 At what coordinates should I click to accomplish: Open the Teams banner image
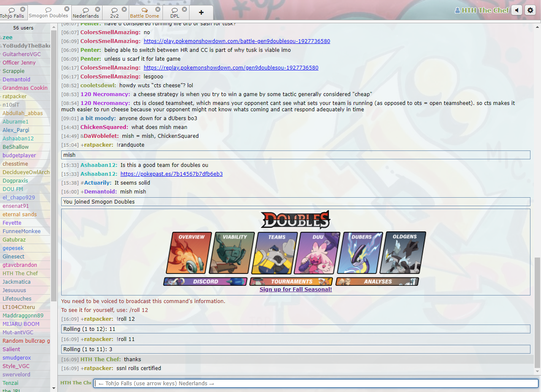275,253
